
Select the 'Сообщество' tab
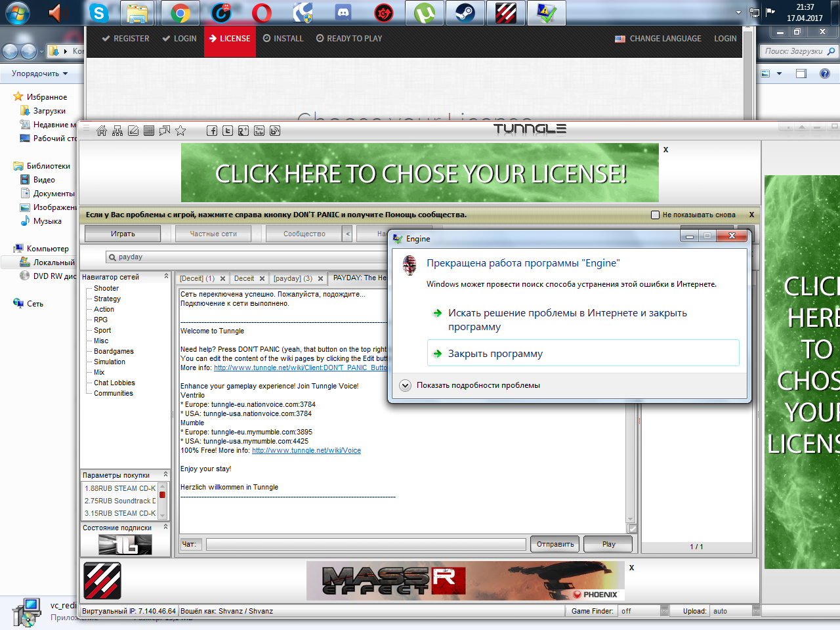tap(304, 234)
